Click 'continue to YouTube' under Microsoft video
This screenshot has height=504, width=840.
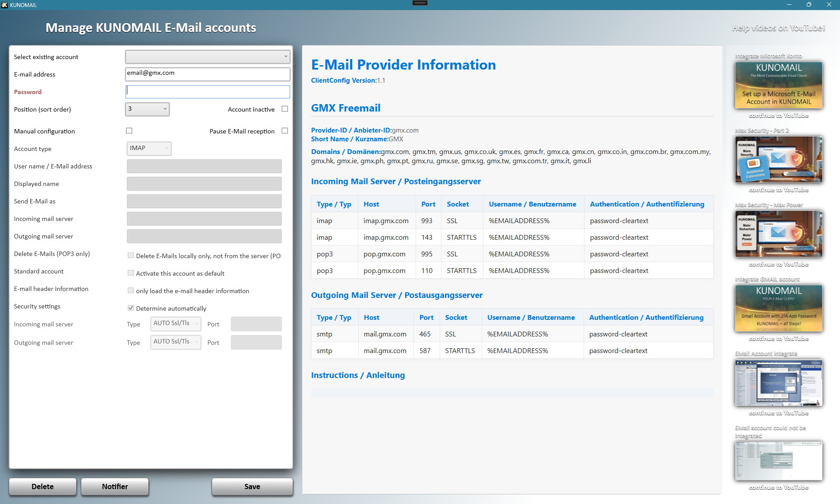(778, 115)
